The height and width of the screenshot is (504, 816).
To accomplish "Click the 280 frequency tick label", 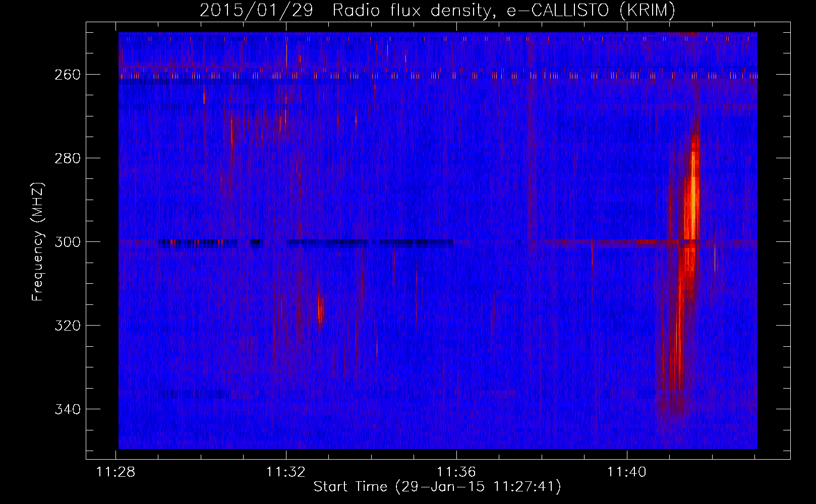I will click(67, 158).
